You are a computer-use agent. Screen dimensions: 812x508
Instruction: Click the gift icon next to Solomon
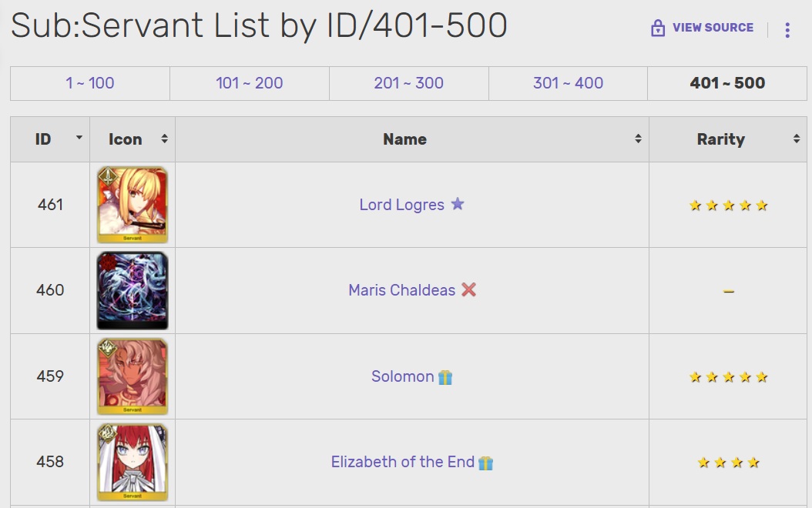[x=445, y=377]
